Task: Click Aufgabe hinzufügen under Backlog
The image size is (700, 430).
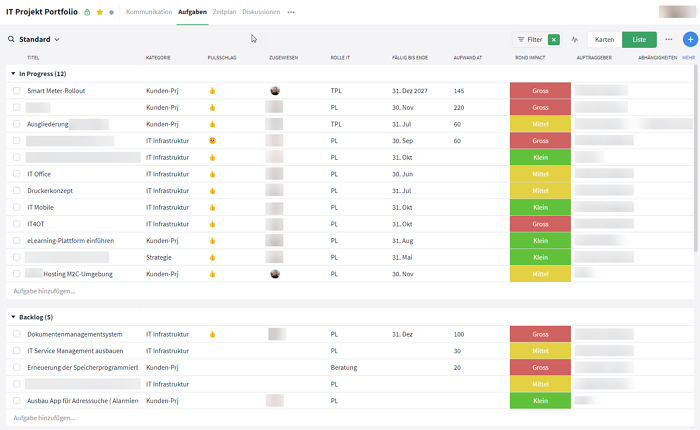Action: [44, 418]
